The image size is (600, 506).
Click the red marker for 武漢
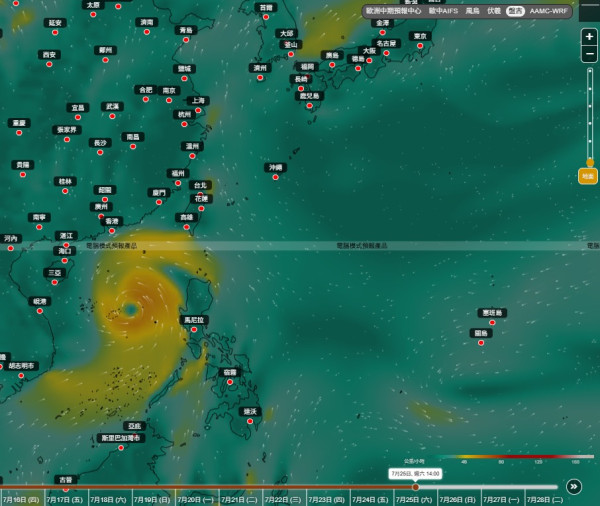tap(112, 116)
